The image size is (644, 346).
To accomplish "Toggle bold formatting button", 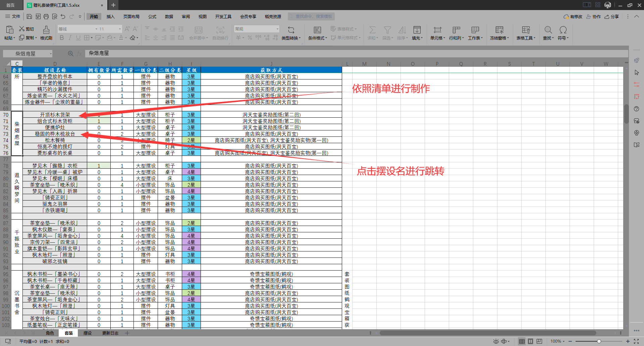I will click(x=62, y=38).
